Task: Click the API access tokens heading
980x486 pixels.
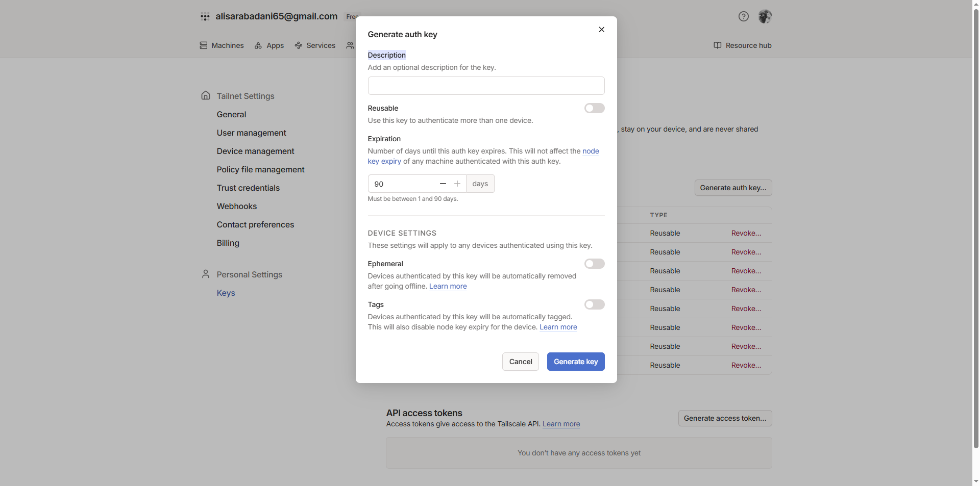Action: click(424, 413)
